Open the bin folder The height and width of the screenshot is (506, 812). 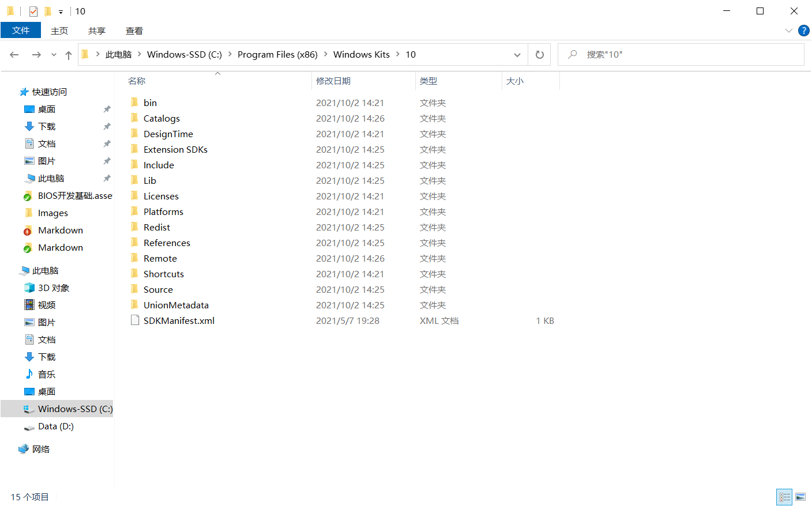[150, 102]
